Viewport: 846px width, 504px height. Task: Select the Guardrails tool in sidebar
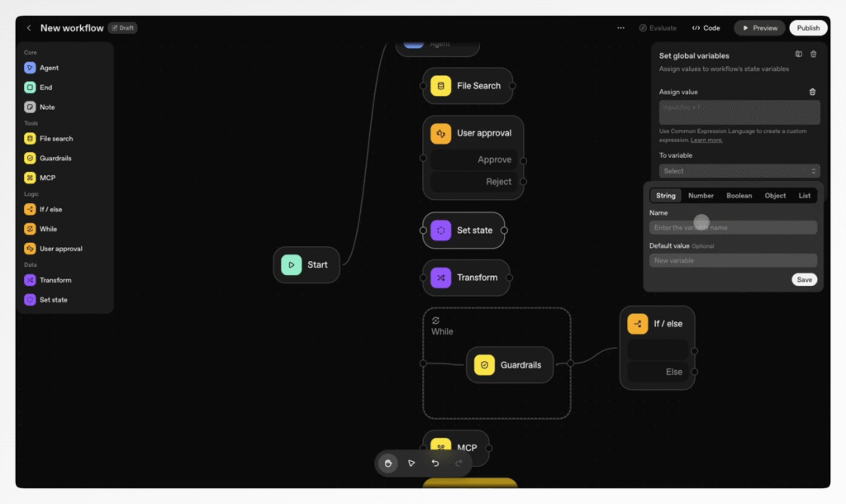(x=30, y=158)
